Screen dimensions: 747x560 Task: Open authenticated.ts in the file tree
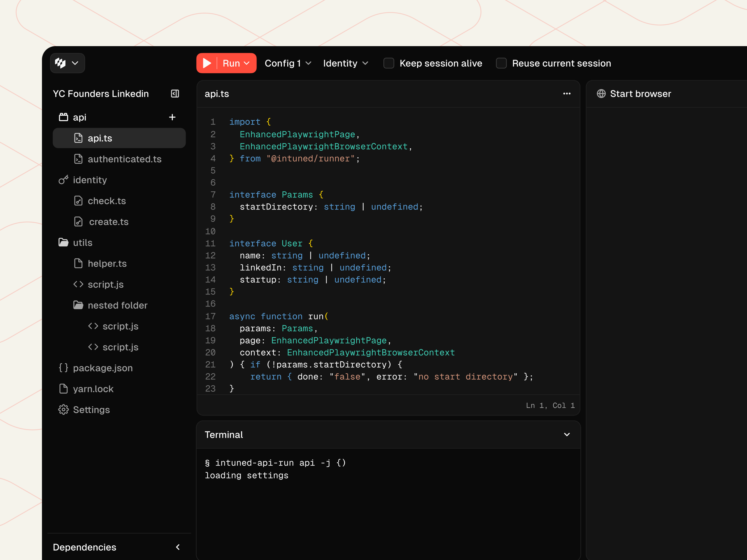(124, 159)
